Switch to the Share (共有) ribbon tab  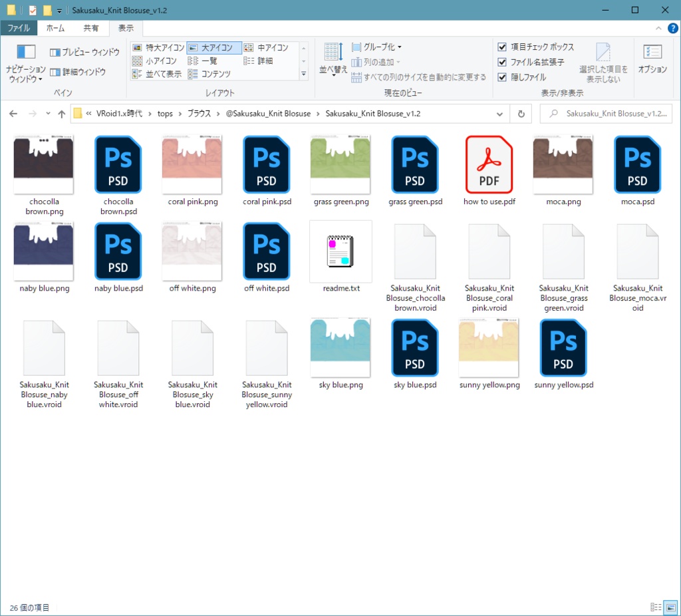point(90,28)
